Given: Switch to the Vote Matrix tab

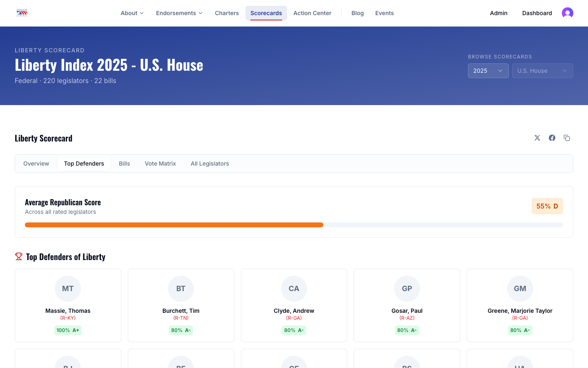Looking at the screenshot, I should tap(160, 164).
